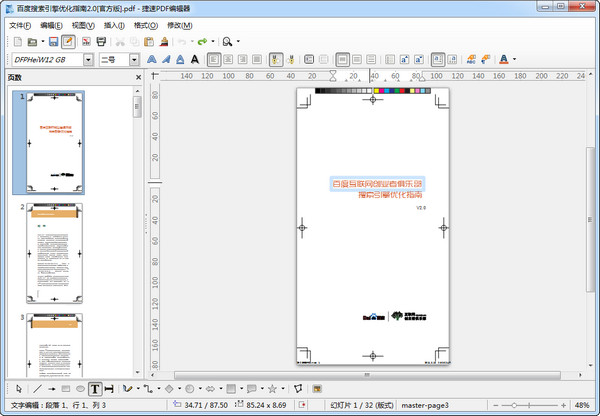Toggle the Edit mode button
The width and height of the screenshot is (600, 416).
point(68,41)
